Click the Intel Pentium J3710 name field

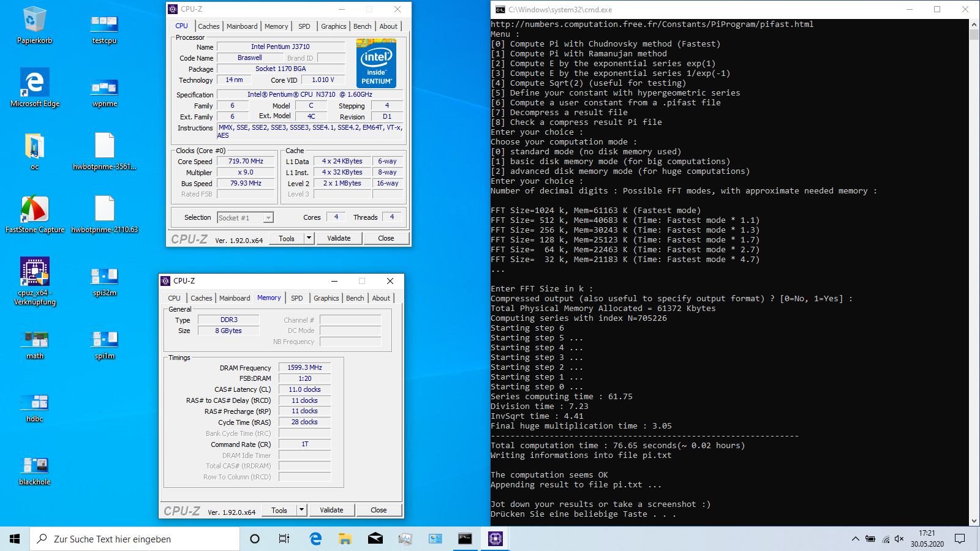[281, 47]
